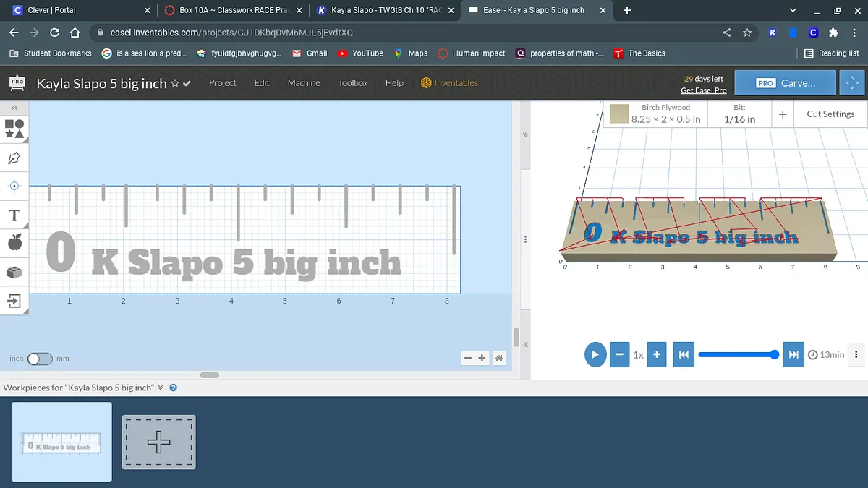Collapse the left tool sidebar
Screen dimensions: 868x488
click(14, 107)
